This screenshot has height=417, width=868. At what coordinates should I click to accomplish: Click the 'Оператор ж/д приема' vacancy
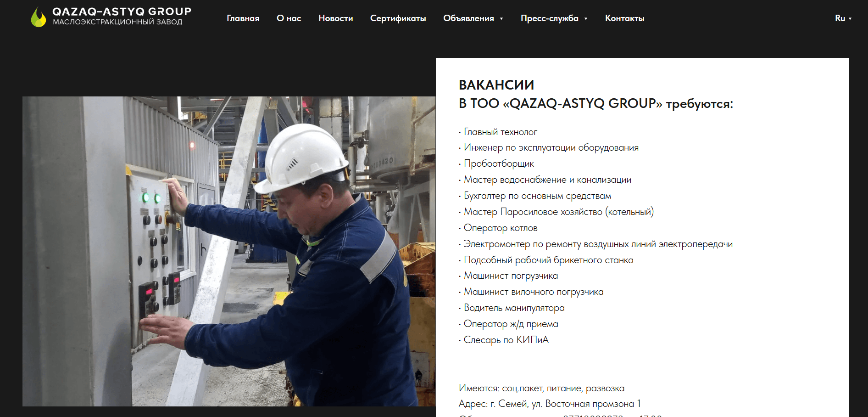tap(508, 324)
